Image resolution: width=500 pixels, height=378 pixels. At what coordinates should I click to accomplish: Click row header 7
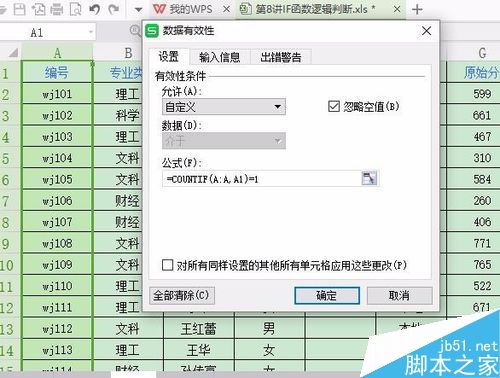click(x=10, y=201)
